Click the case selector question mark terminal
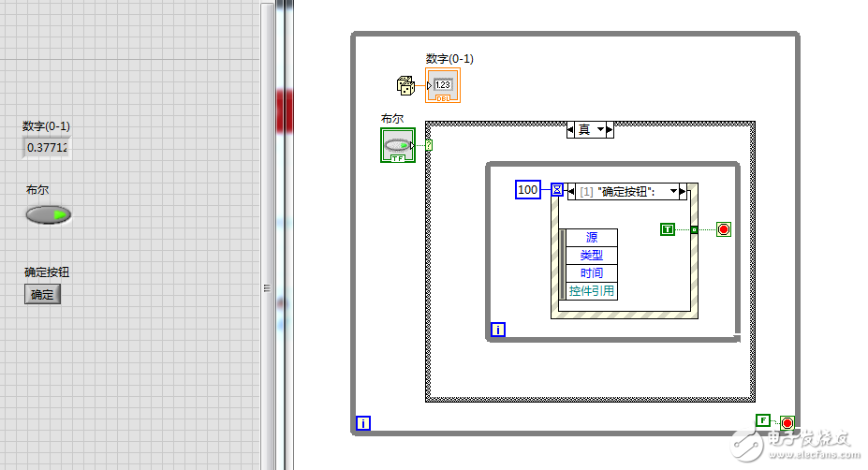Viewport: 868px width, 470px height. 429,145
